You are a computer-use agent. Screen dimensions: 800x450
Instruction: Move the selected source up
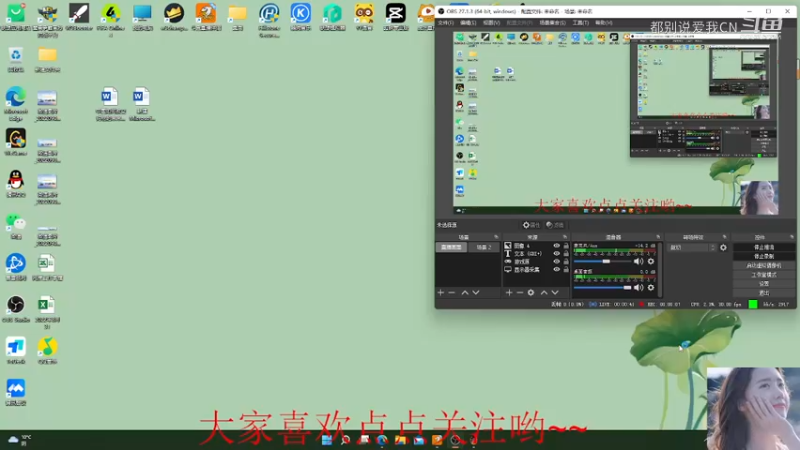tap(544, 292)
